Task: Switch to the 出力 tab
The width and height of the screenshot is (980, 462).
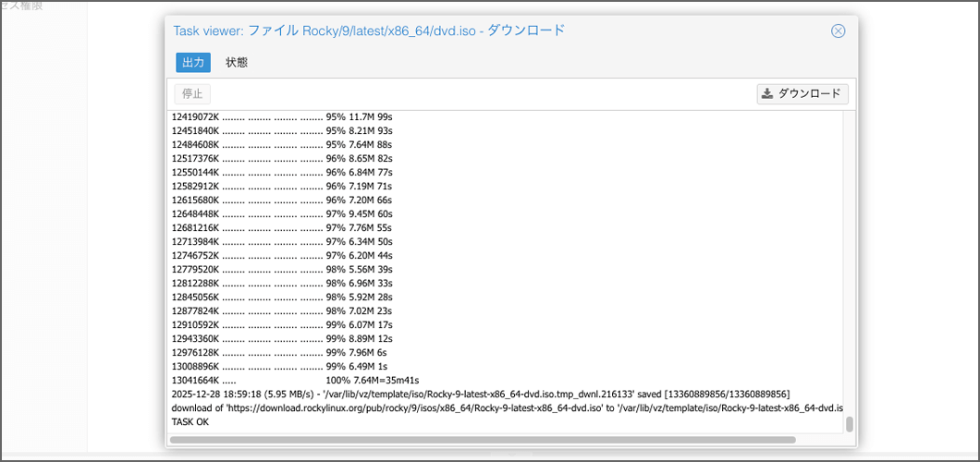Action: pyautogui.click(x=193, y=63)
